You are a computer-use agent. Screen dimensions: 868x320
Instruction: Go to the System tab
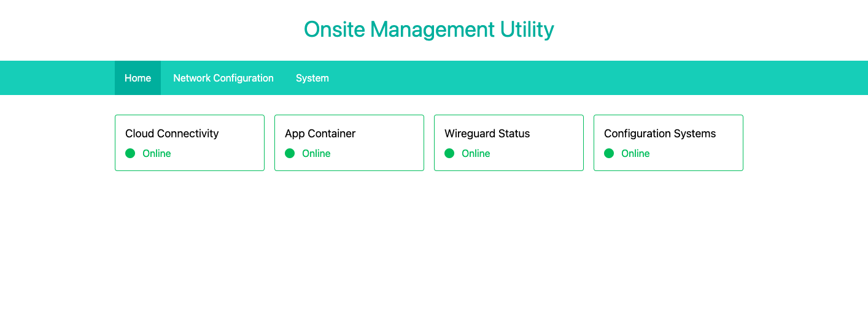(312, 78)
